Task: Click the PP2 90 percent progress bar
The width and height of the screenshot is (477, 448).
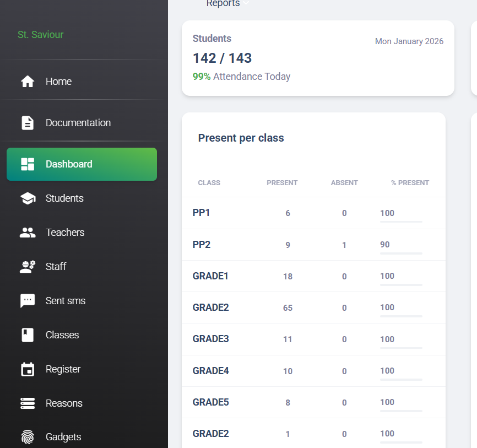Action: pyautogui.click(x=401, y=253)
